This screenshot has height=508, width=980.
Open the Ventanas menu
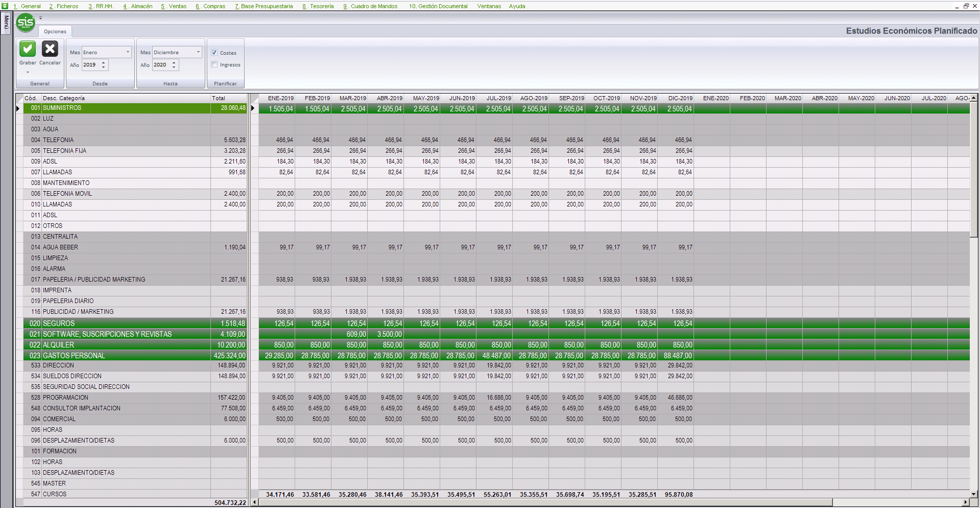tap(489, 6)
